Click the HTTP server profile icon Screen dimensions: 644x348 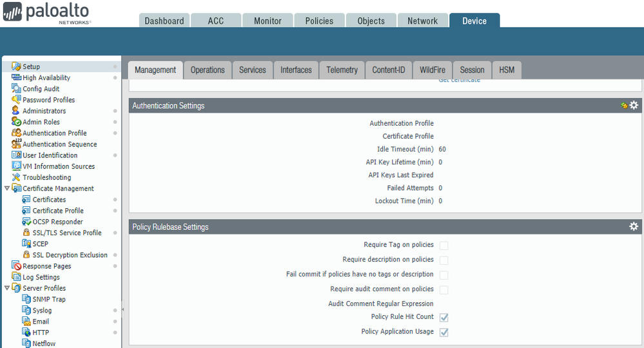point(26,333)
